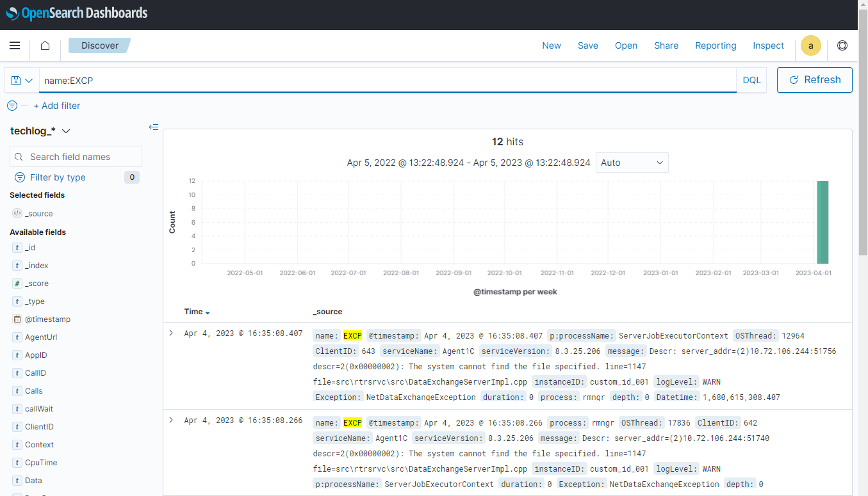Expand the first log row at 16:35:08.407
This screenshot has height=496, width=868.
click(x=171, y=333)
